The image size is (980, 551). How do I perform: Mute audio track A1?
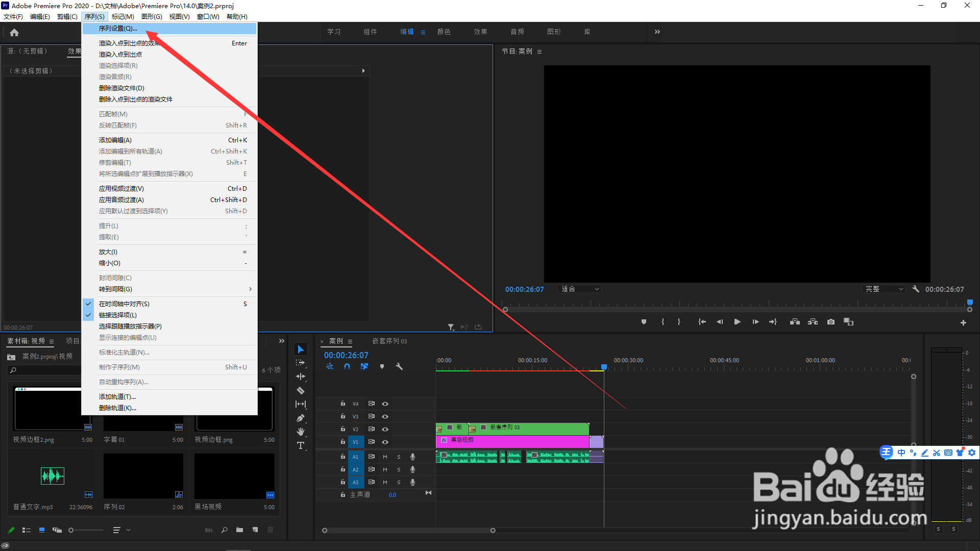click(x=385, y=457)
